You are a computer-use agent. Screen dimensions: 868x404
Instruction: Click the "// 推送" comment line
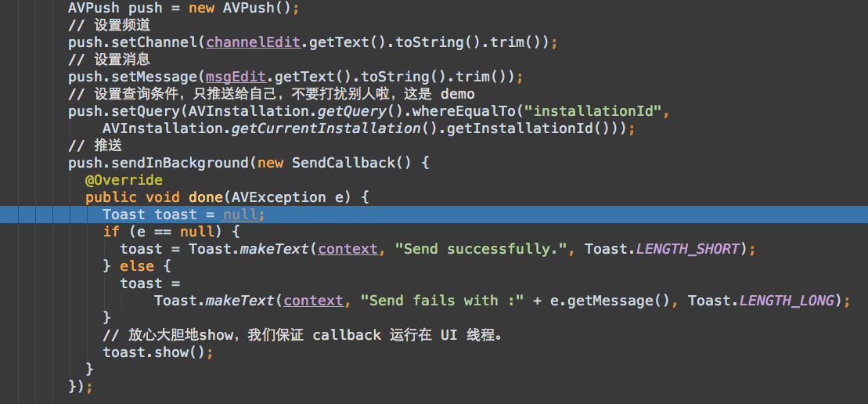pyautogui.click(x=95, y=146)
